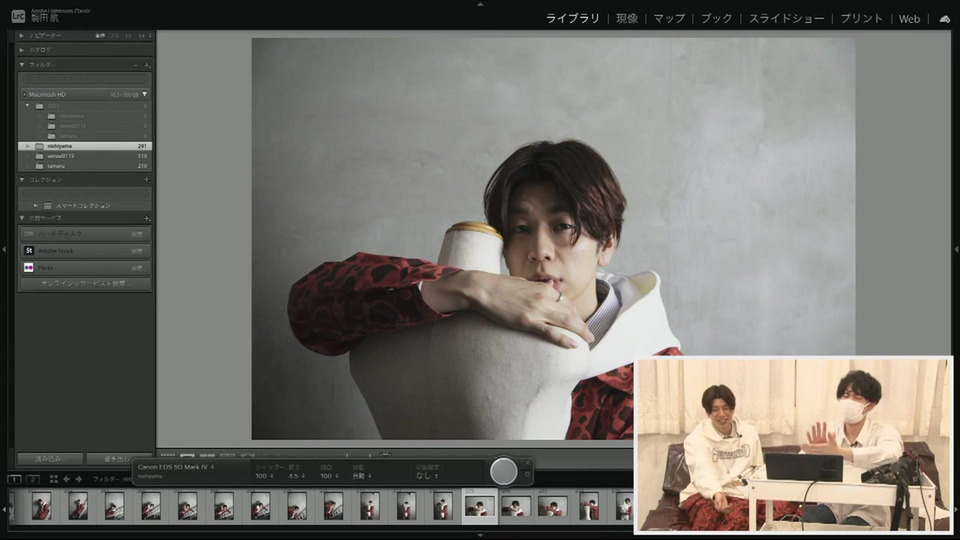Image resolution: width=960 pixels, height=540 pixels.
Task: Select the first full filmstrip thumbnail
Action: coord(41,506)
